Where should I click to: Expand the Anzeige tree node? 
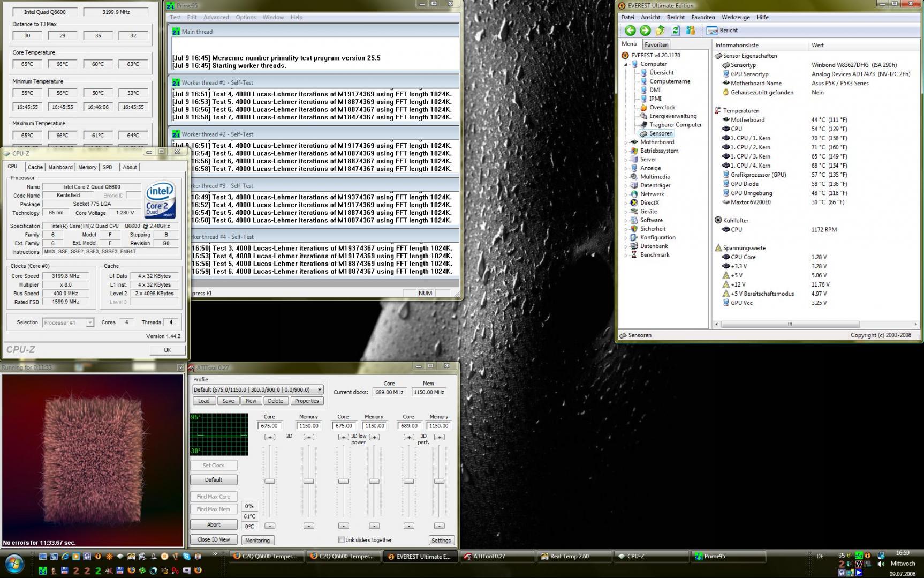pos(625,168)
